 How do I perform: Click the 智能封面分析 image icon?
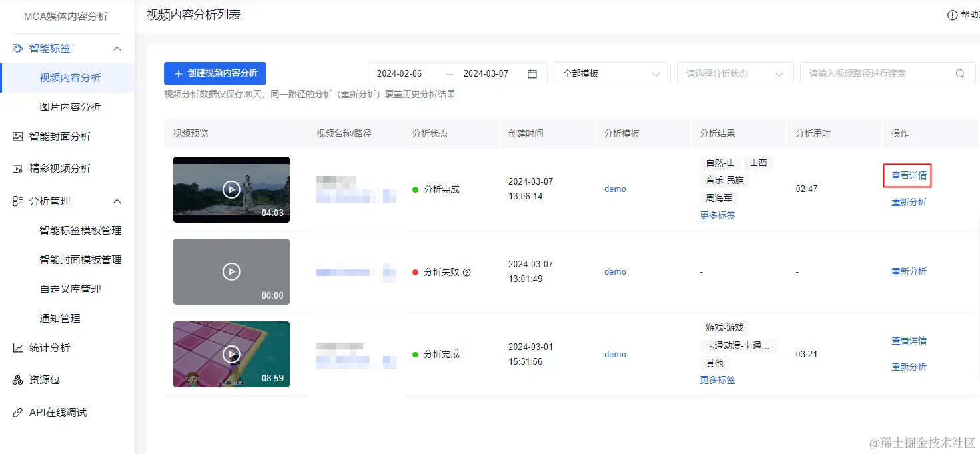(18, 137)
